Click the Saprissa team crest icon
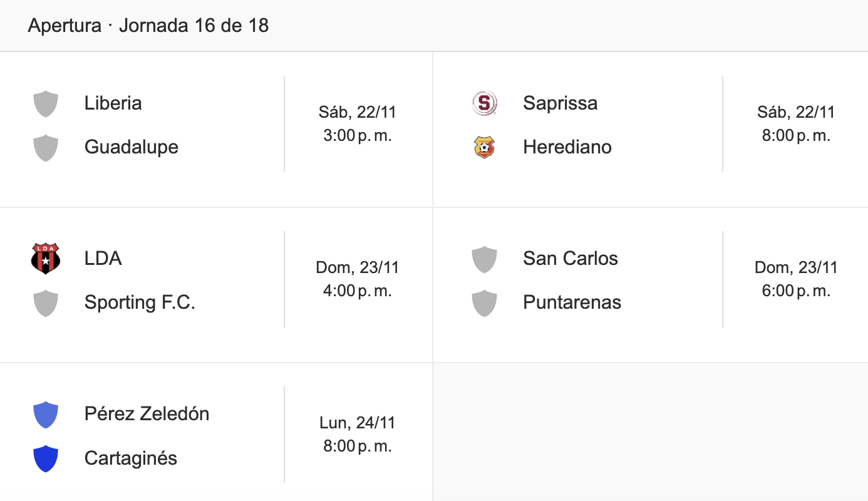 (484, 103)
